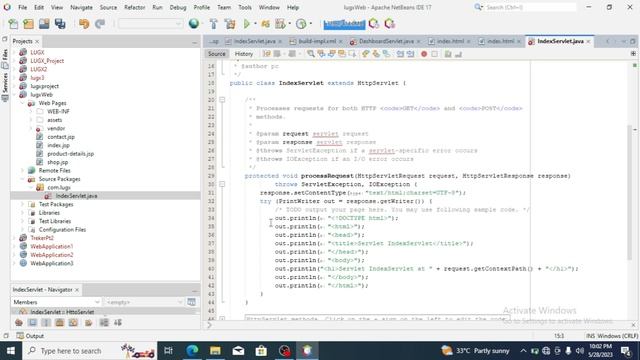
Task: Toggle Sort by Name icon in Navigator
Action: (104, 323)
